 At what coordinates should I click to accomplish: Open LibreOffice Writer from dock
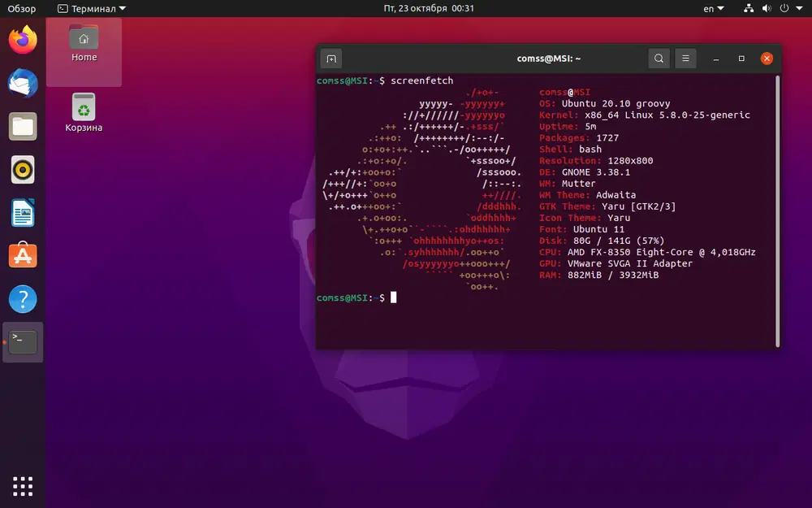(x=23, y=212)
